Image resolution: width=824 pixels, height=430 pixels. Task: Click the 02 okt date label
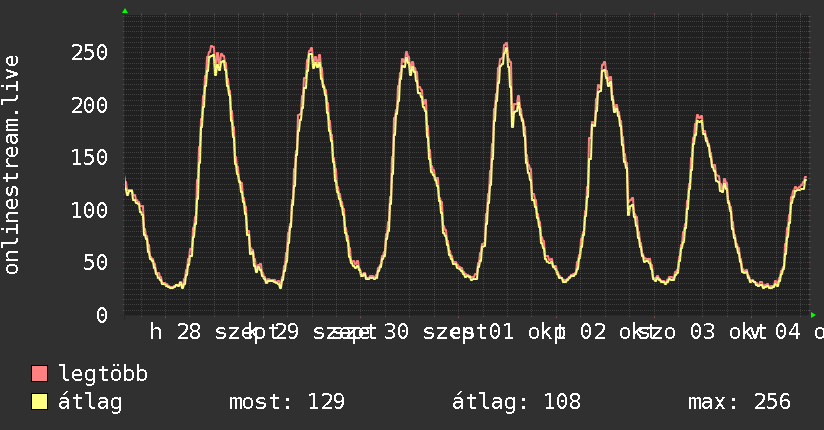pos(612,332)
